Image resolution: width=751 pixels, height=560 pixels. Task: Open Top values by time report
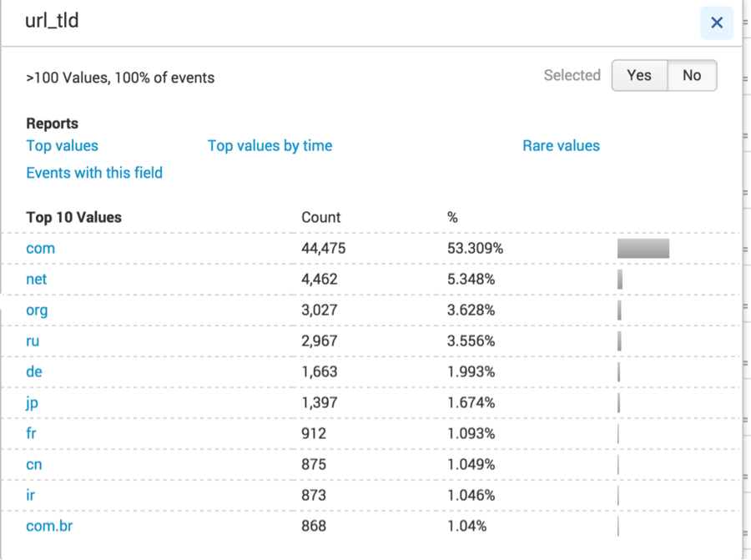click(270, 145)
